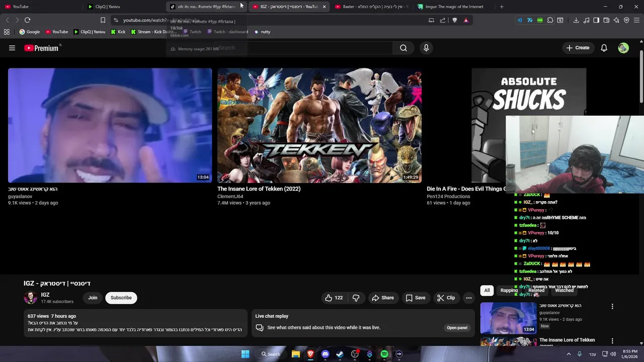Click the share page icon in address bar
The image size is (644, 362).
443,20
